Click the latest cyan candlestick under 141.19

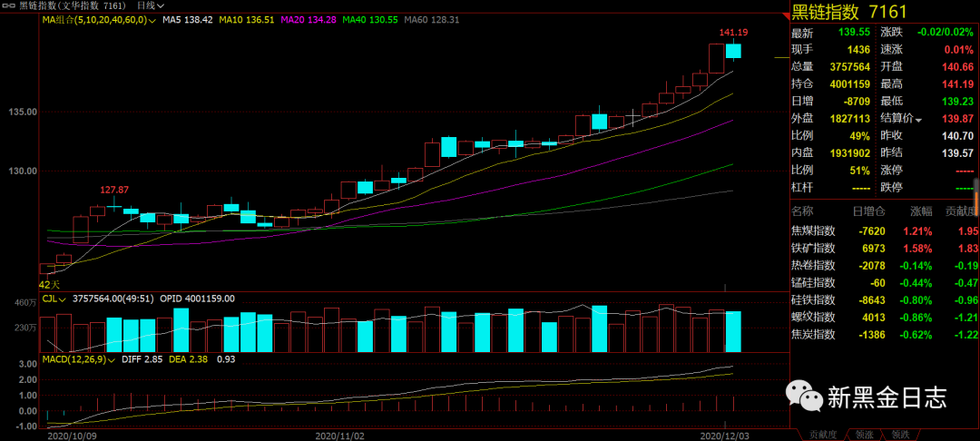point(733,51)
